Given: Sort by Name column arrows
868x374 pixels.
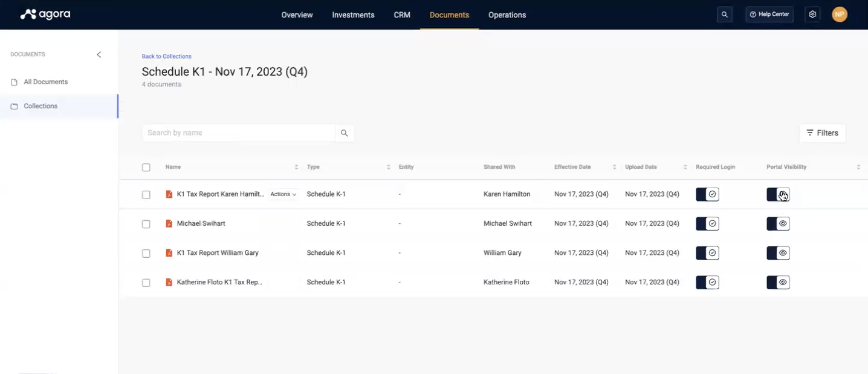Looking at the screenshot, I should point(296,167).
